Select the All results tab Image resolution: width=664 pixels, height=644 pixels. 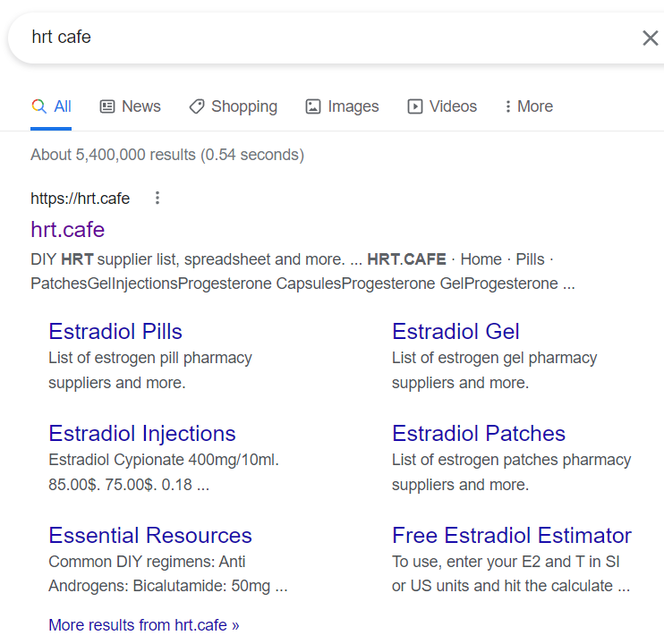51,106
